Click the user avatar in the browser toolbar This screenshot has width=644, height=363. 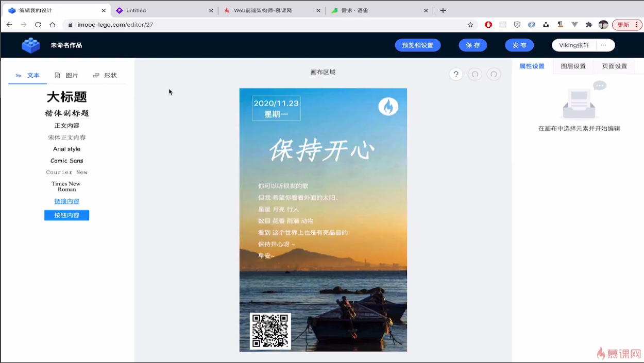click(x=603, y=24)
